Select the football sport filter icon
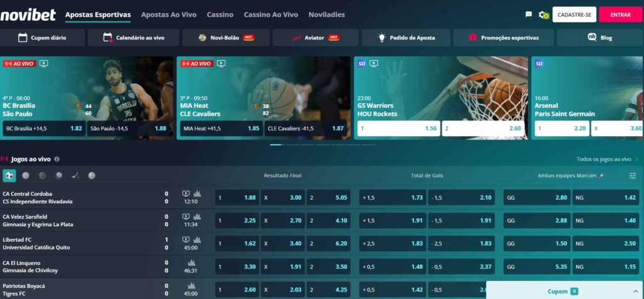This screenshot has width=644, height=299. (x=9, y=175)
